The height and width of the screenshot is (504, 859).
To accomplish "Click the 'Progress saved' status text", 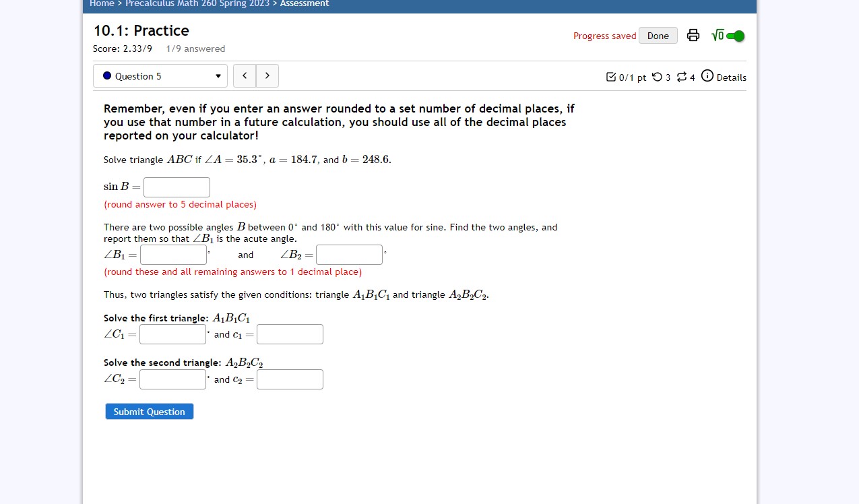I will pos(604,36).
